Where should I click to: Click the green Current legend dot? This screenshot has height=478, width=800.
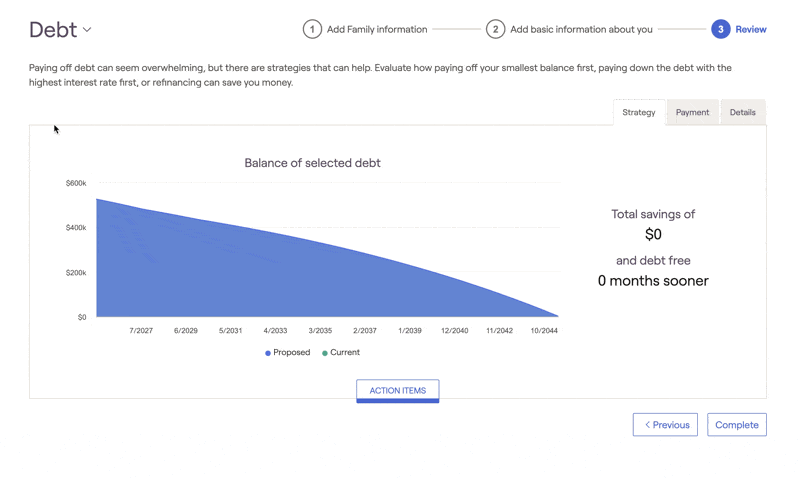324,353
